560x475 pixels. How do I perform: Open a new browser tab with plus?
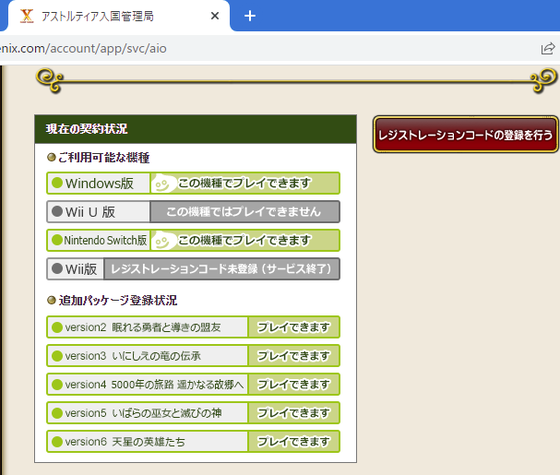(250, 16)
